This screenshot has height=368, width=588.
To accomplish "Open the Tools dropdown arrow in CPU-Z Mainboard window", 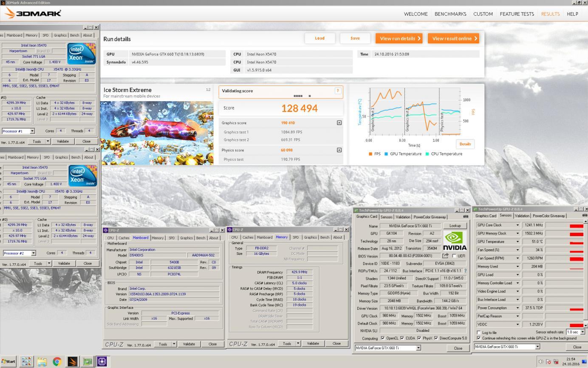I will click(174, 344).
